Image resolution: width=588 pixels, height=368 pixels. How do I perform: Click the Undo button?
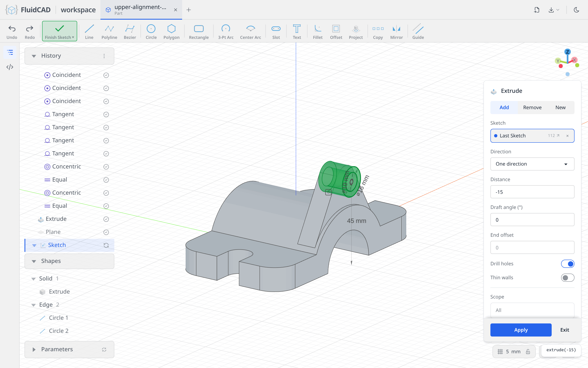12,32
